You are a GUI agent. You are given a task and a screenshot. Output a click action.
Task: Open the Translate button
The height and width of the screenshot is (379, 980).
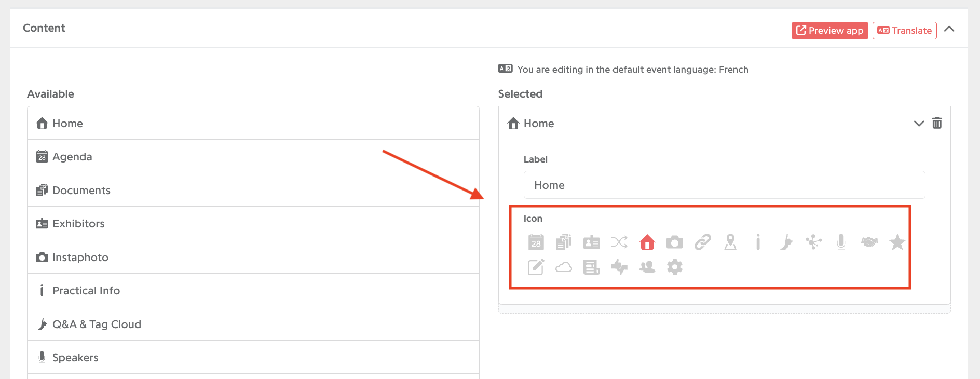coord(904,31)
